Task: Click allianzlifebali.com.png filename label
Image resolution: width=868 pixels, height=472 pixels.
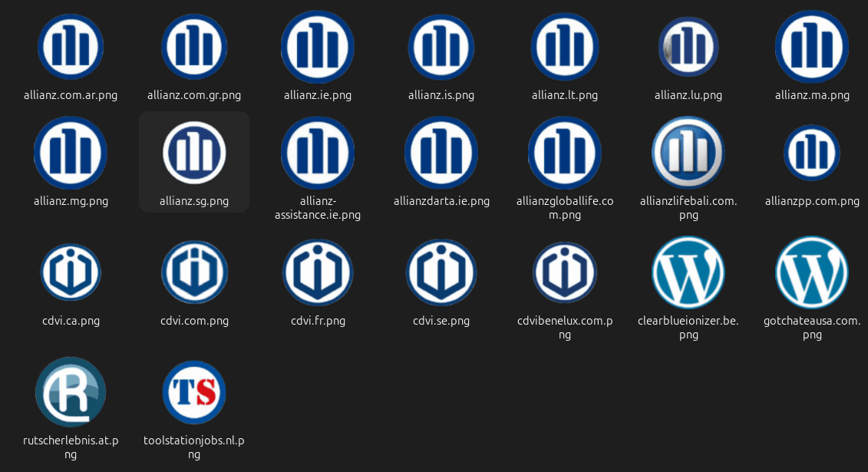Action: (688, 208)
